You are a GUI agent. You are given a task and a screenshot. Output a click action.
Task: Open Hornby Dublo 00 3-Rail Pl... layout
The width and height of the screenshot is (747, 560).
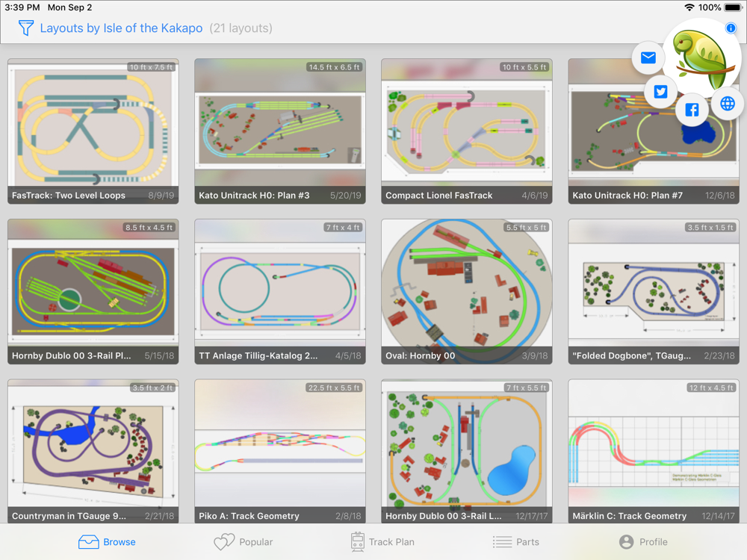coord(93,291)
